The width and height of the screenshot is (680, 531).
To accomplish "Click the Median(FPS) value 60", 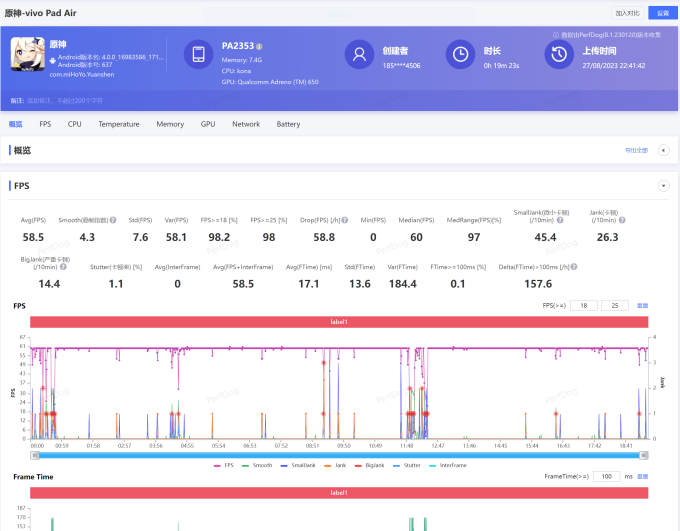I will pos(416,237).
